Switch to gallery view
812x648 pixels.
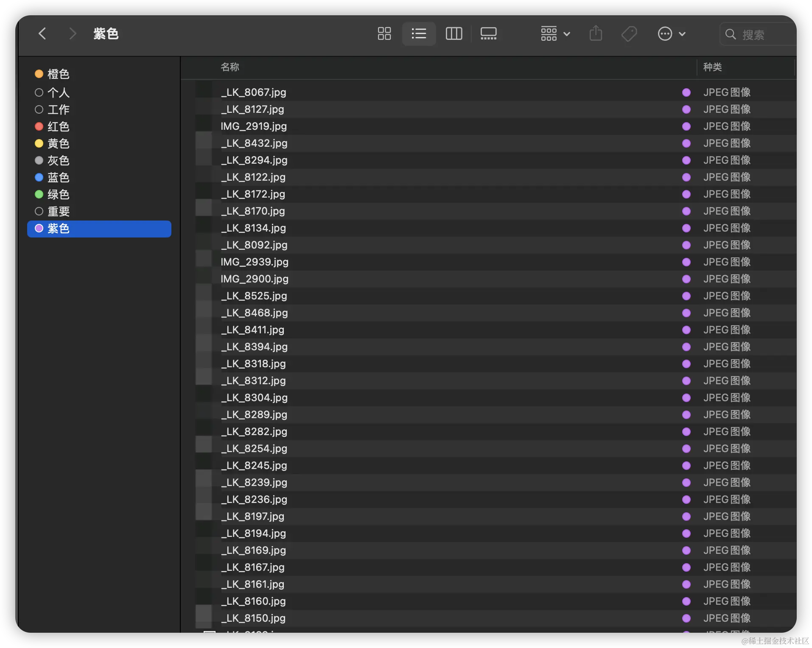pos(488,34)
